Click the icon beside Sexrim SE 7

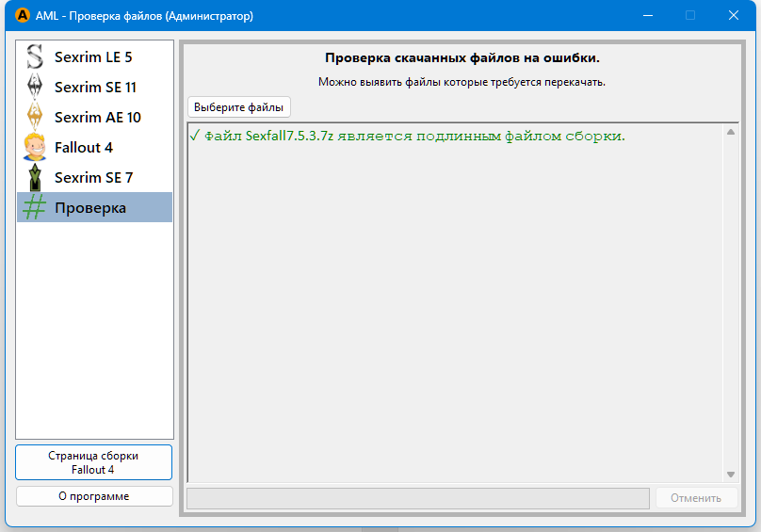pyautogui.click(x=35, y=177)
